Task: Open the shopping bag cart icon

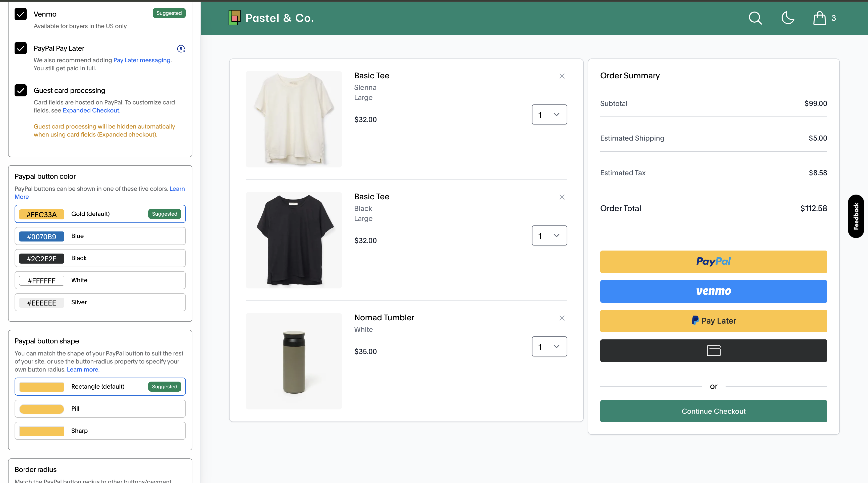Action: 819,18
